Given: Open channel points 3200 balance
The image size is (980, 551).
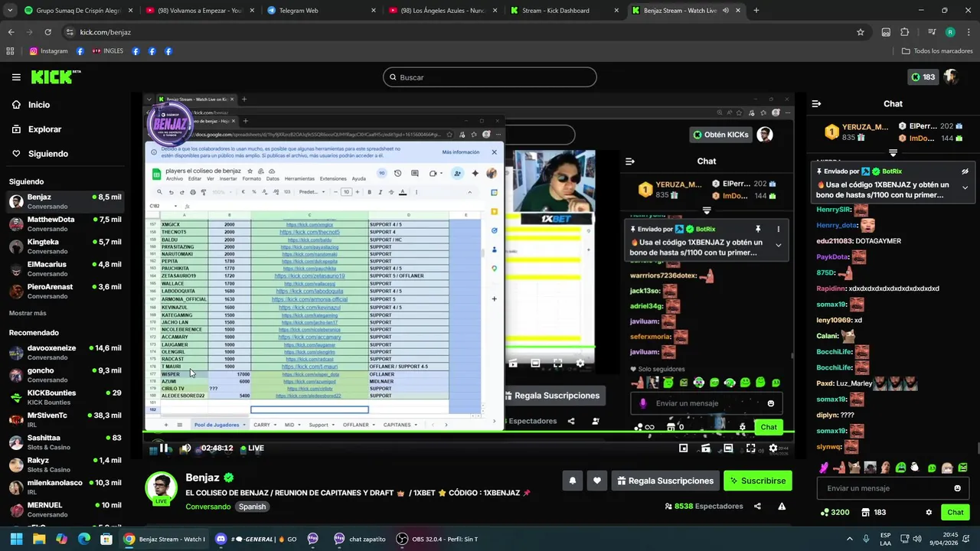Looking at the screenshot, I should coord(835,512).
